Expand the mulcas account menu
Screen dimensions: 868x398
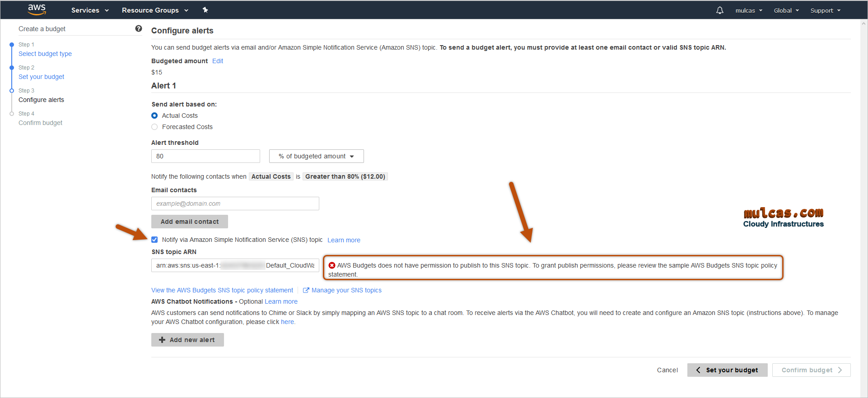pyautogui.click(x=748, y=10)
